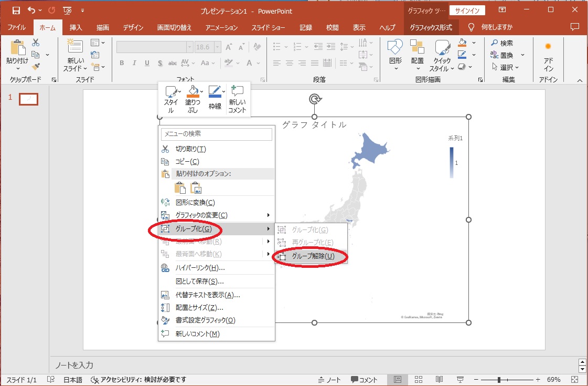The width and height of the screenshot is (588, 386).
Task: Open the Insert (挿入) ribbon tab
Action: point(76,27)
